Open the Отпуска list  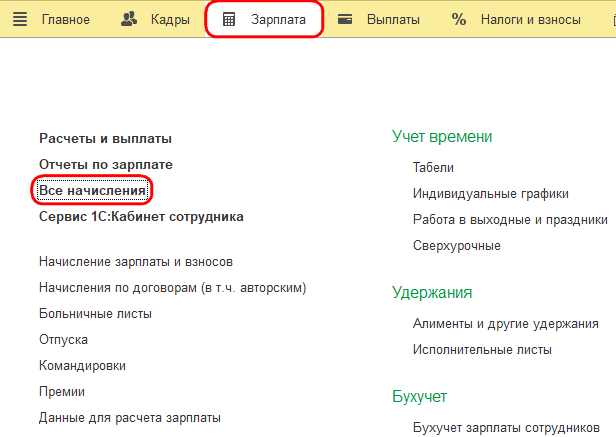(x=63, y=340)
